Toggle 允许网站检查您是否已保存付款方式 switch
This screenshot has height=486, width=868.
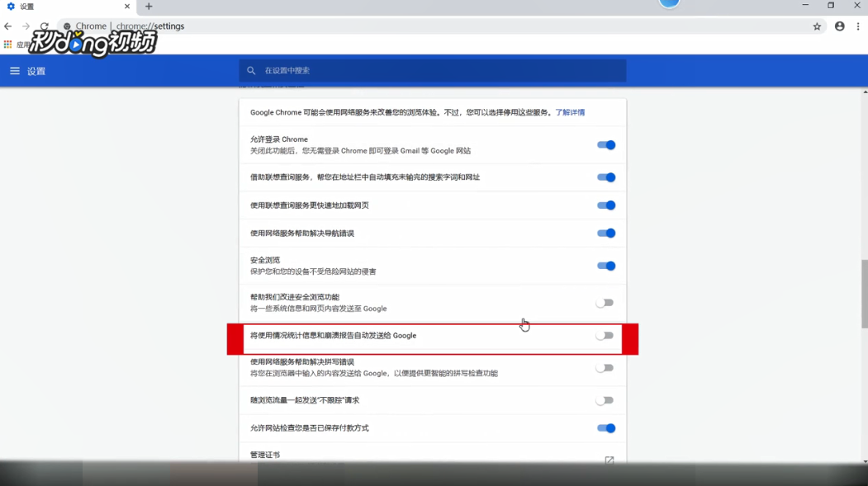605,428
